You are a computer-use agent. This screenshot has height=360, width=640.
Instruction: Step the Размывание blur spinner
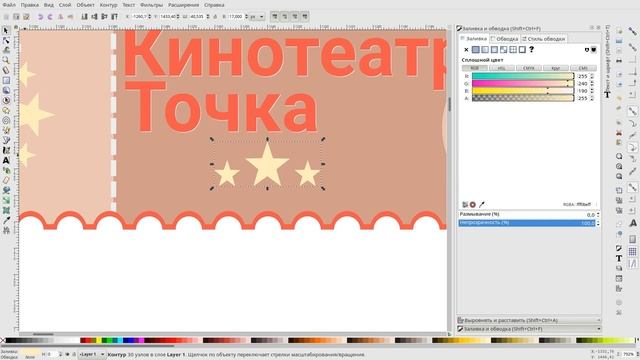coord(598,214)
